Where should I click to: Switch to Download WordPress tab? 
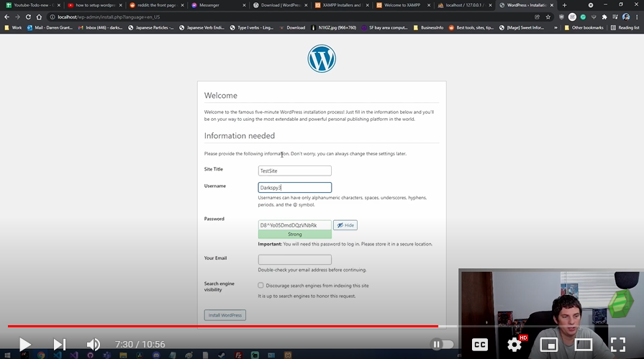click(x=279, y=5)
